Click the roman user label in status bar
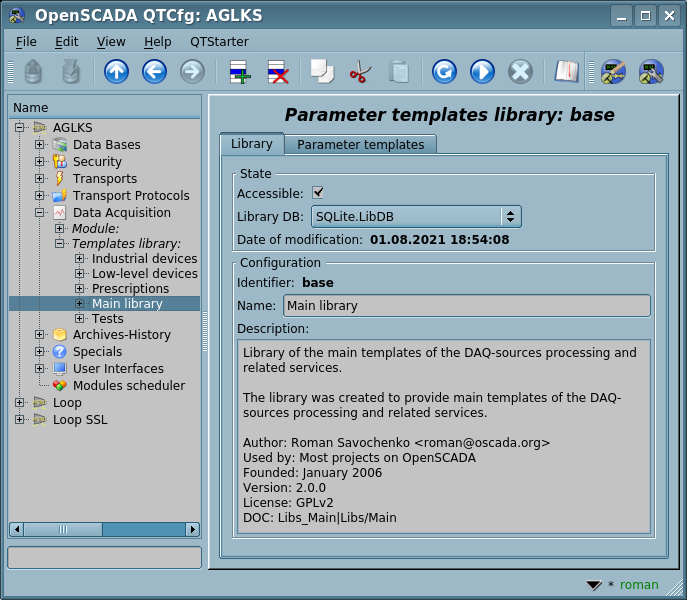This screenshot has width=687, height=600. point(639,585)
